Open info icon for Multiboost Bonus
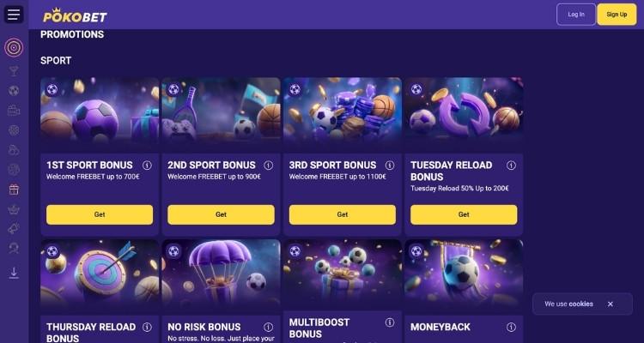The width and height of the screenshot is (644, 343). pos(390,322)
